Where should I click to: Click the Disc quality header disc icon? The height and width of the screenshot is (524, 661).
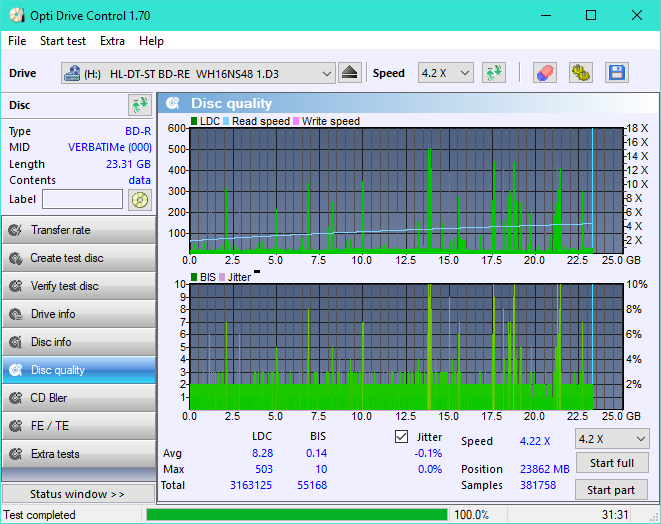click(173, 103)
